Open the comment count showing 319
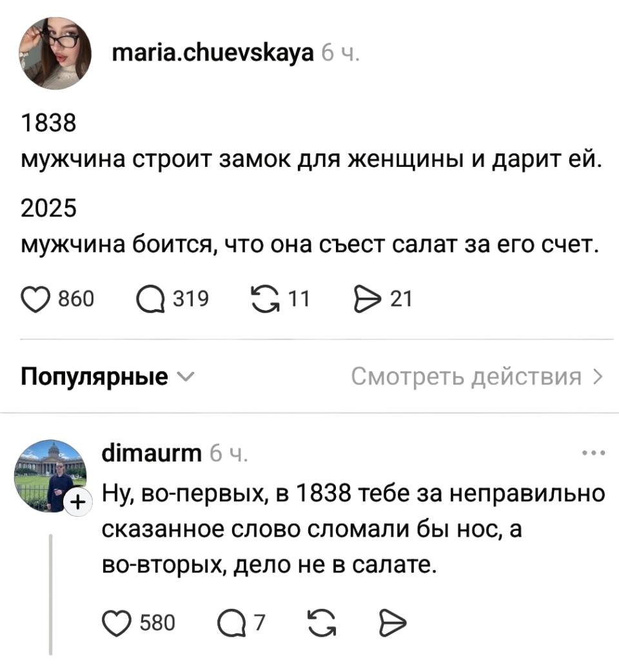 click(x=192, y=298)
